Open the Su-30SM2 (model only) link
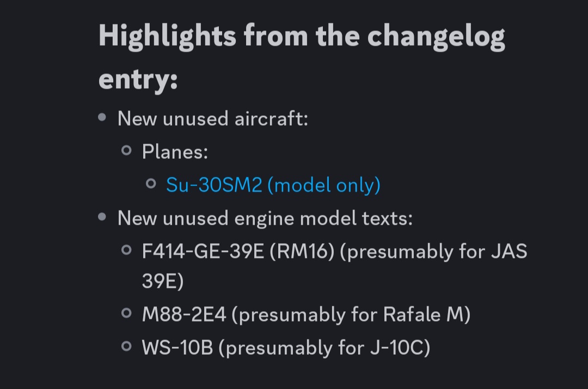 [x=273, y=185]
